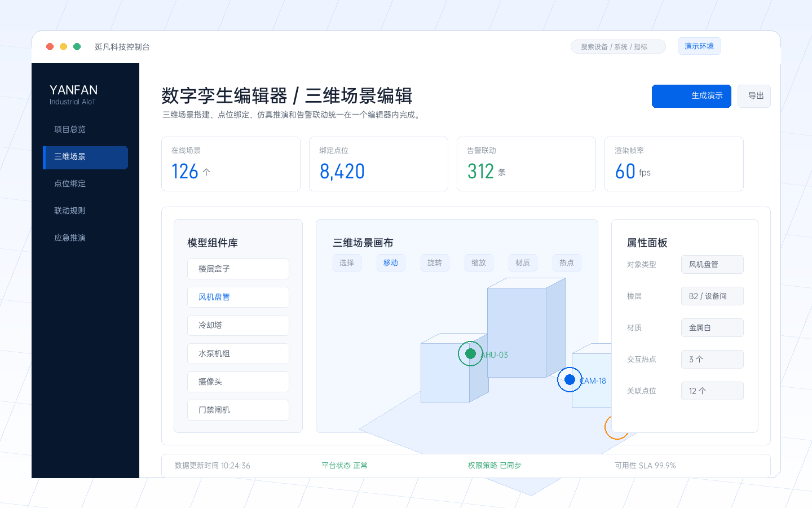Click the 渲染帧率 60 fps stat card

pyautogui.click(x=674, y=164)
